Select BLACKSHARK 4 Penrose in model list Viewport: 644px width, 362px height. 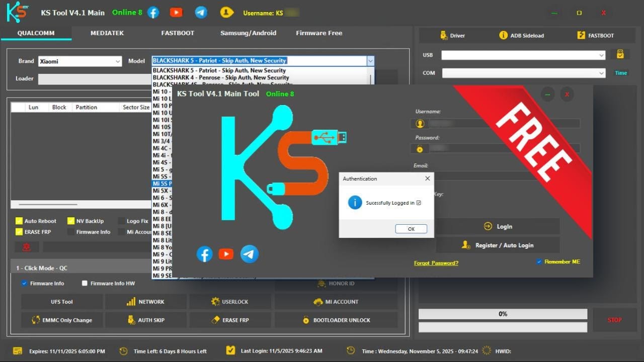(x=221, y=77)
